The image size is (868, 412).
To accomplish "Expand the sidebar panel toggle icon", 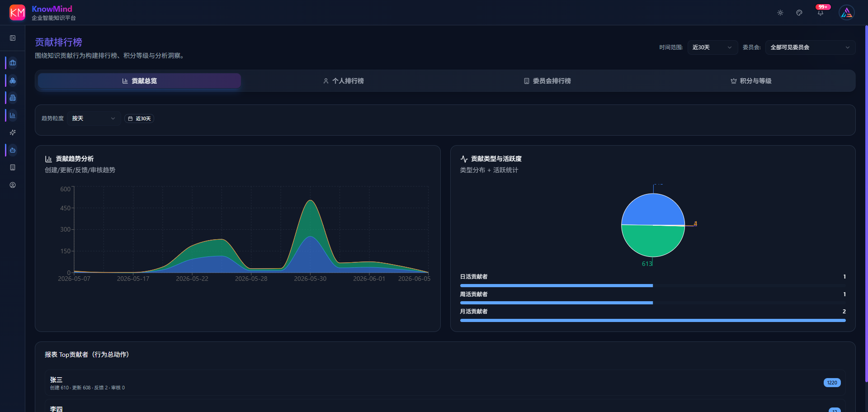I will [x=13, y=38].
